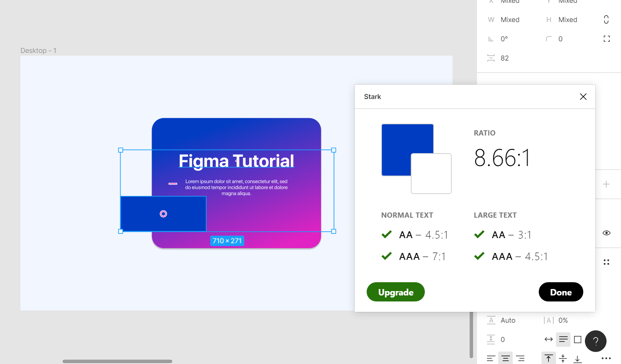The width and height of the screenshot is (621, 364).
Task: Edit the spacing value 82
Action: point(505,58)
